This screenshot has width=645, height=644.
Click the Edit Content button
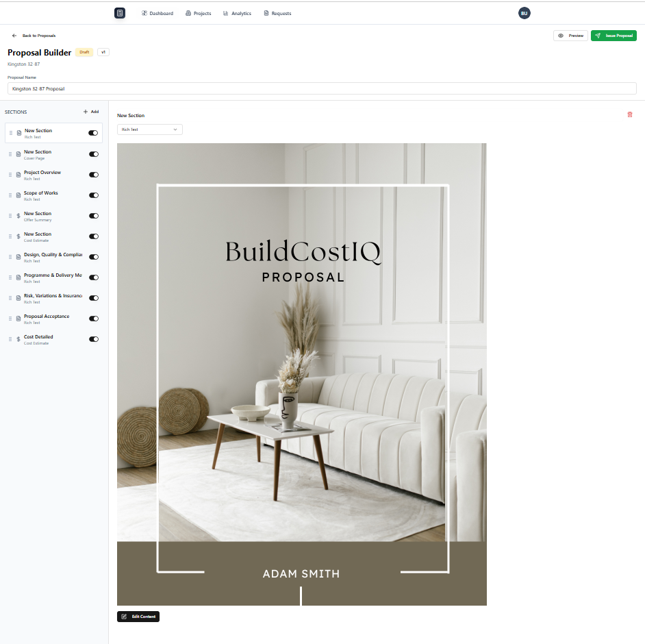(x=138, y=617)
